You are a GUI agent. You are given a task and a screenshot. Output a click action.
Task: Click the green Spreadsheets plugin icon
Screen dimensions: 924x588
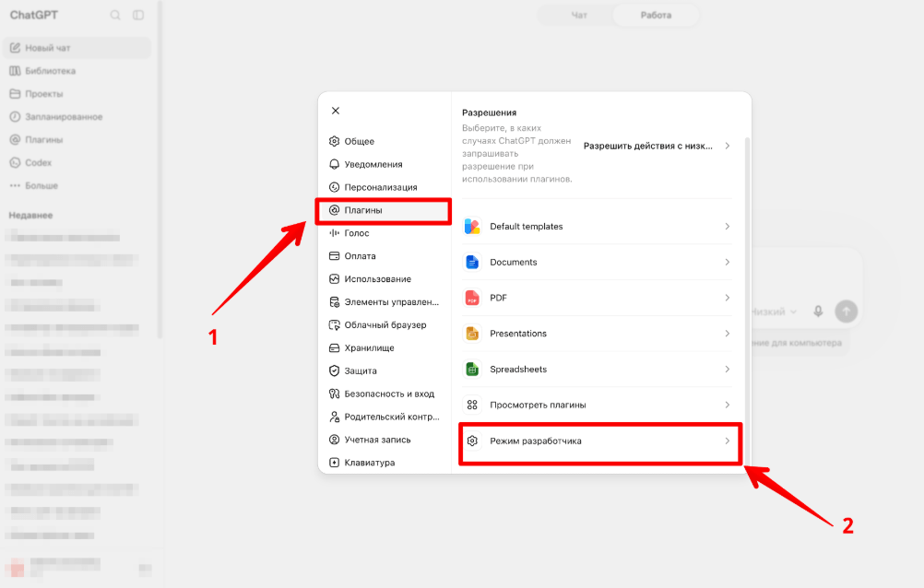pos(472,369)
